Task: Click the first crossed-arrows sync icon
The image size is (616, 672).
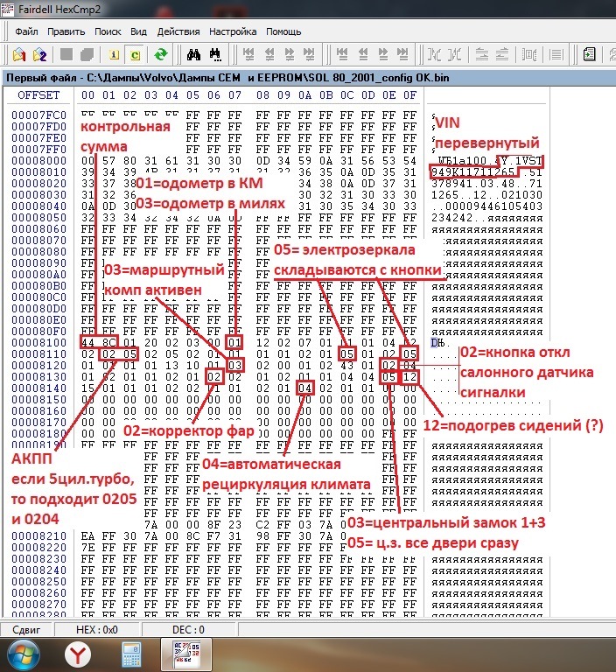Action: [434, 55]
